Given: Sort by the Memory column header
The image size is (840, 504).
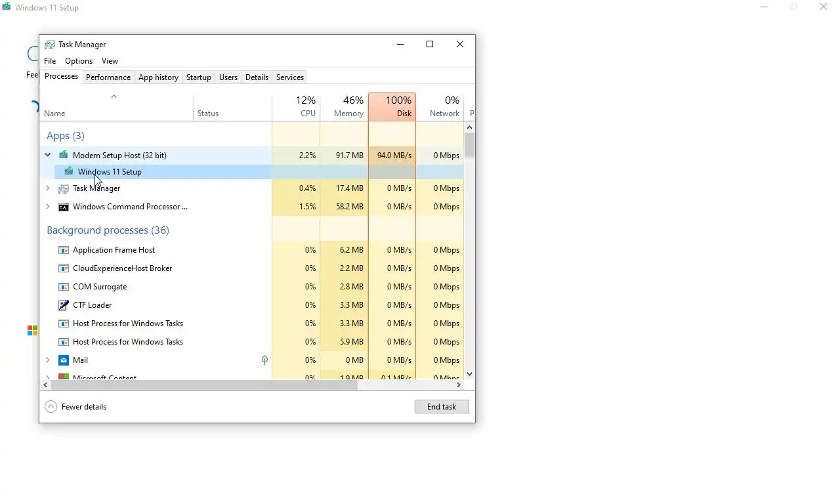Looking at the screenshot, I should [344, 108].
